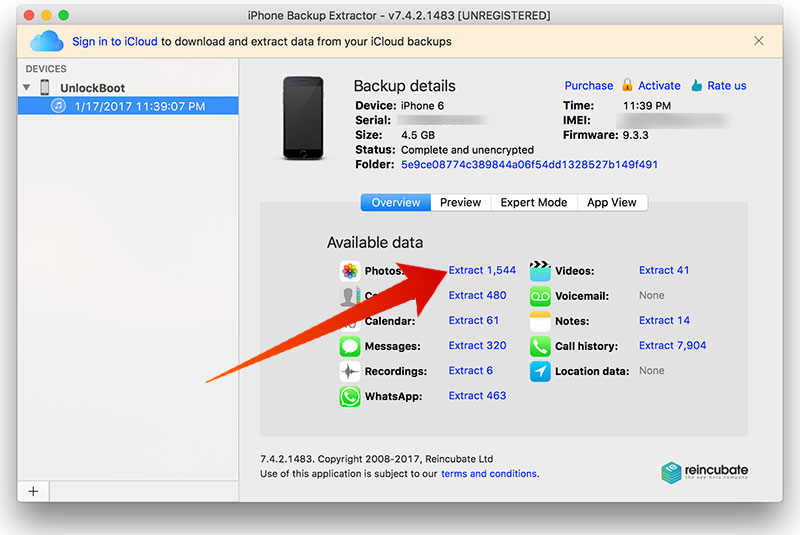The image size is (800, 535).
Task: Click the Voicemail None value
Action: tap(652, 295)
